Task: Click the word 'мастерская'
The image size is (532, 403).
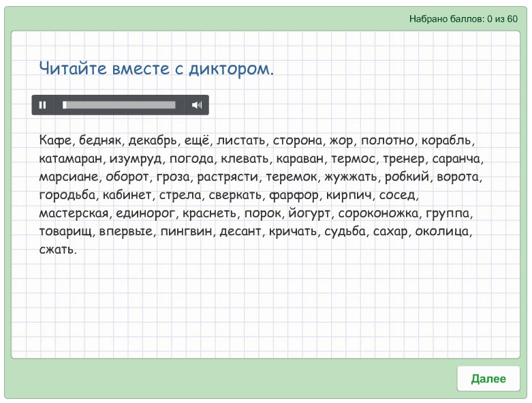Action: click(x=74, y=213)
